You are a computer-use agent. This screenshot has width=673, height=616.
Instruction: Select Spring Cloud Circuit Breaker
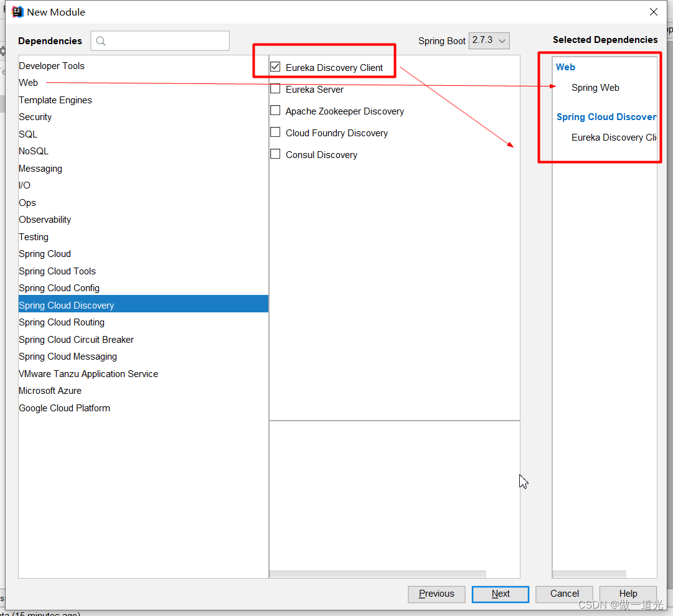point(143,340)
